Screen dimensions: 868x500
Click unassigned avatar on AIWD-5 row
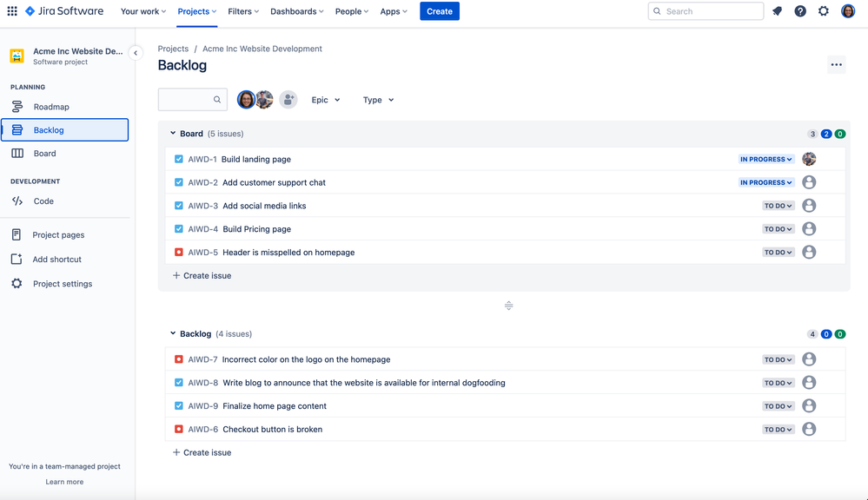click(x=809, y=253)
